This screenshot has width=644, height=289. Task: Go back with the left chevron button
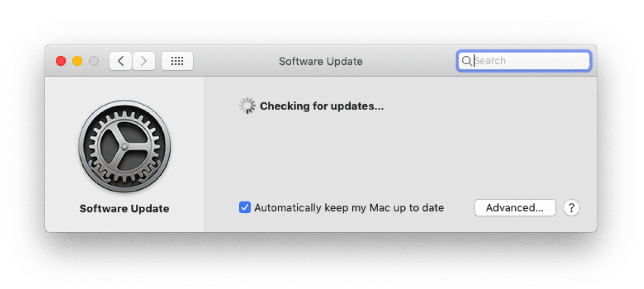121,61
